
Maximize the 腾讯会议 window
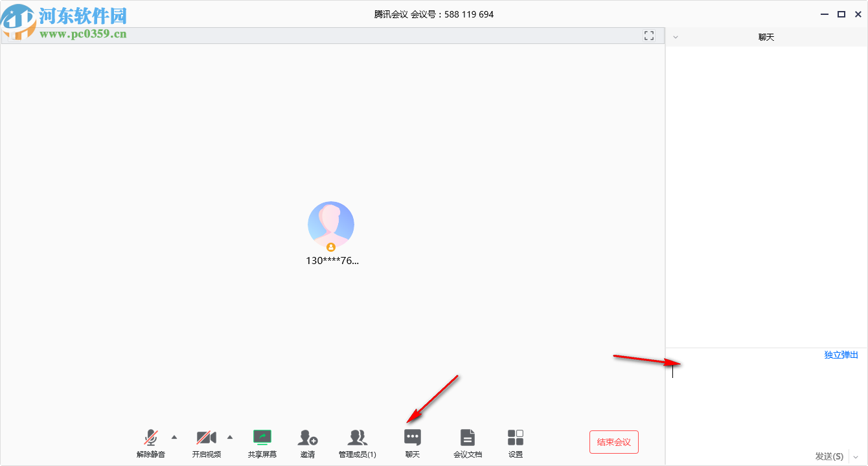click(841, 14)
